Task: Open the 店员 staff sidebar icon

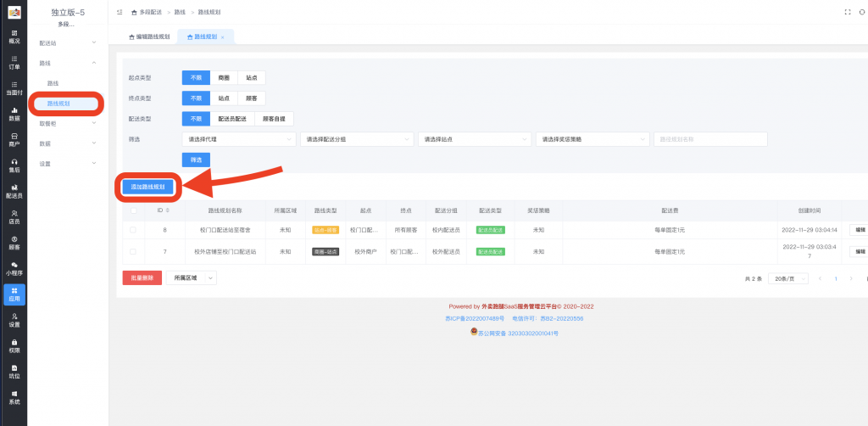Action: [x=14, y=217]
